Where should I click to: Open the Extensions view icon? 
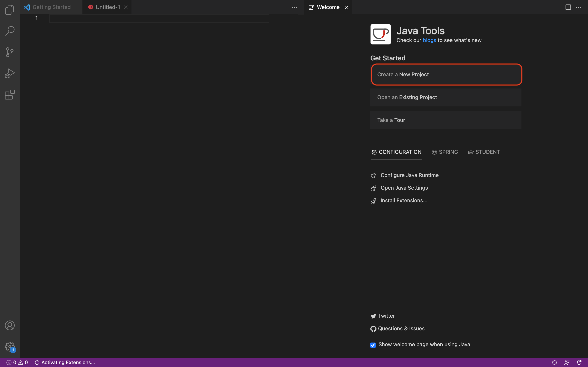(x=10, y=95)
